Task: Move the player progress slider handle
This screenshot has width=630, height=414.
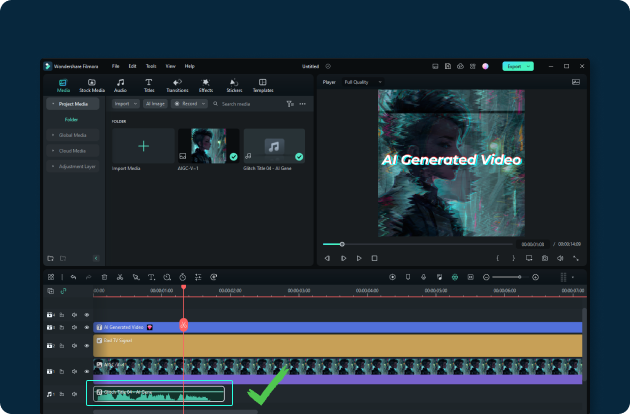Action: (342, 244)
